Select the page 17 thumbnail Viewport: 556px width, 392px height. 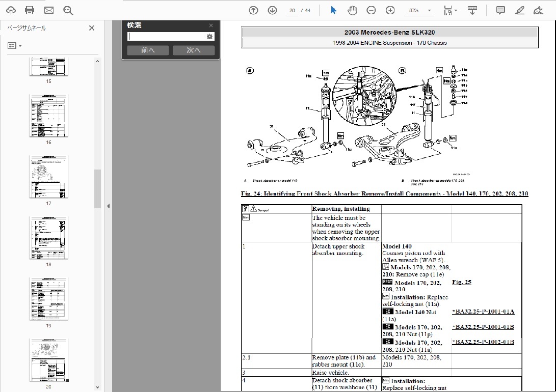point(48,177)
